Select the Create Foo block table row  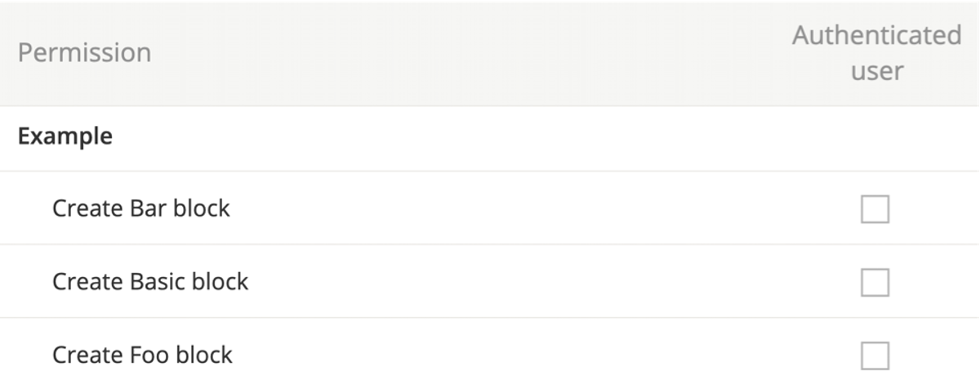click(x=490, y=354)
